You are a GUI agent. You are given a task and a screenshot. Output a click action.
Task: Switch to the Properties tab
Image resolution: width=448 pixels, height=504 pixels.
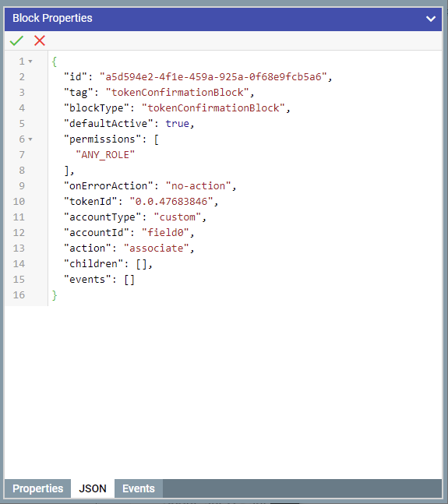37,488
